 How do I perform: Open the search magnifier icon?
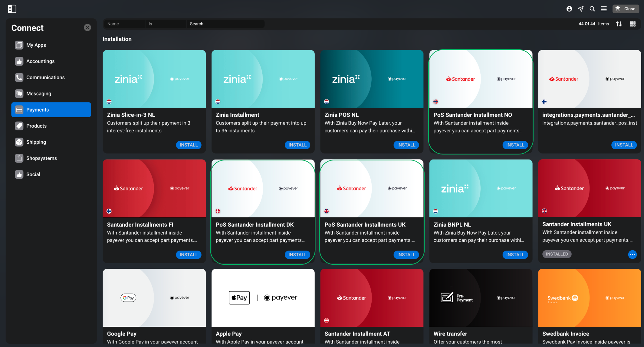[592, 9]
